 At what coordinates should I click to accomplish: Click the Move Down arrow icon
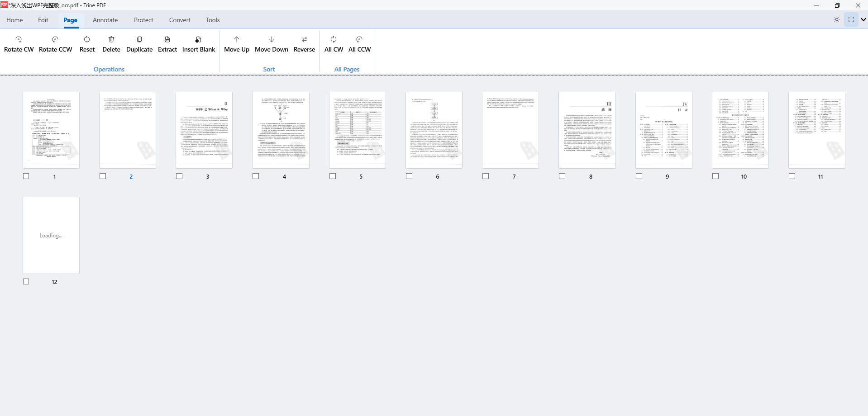pyautogui.click(x=272, y=39)
